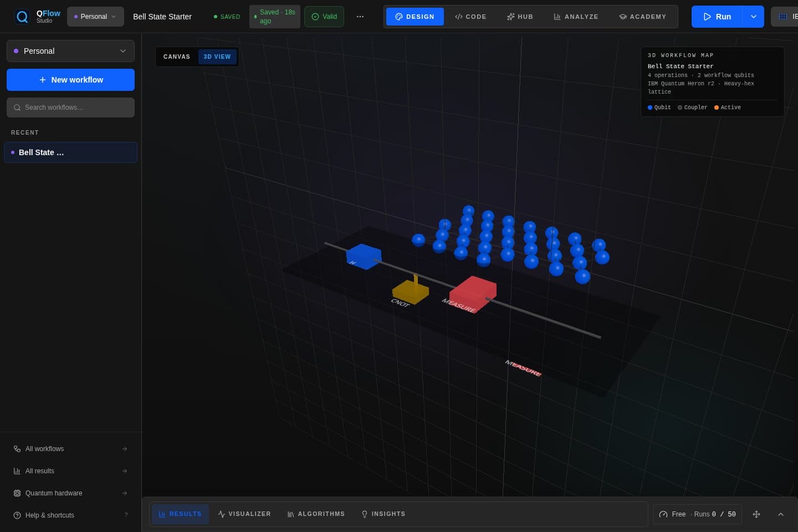Expand the bottom panel with chevron up
798x532 pixels.
tap(781, 514)
